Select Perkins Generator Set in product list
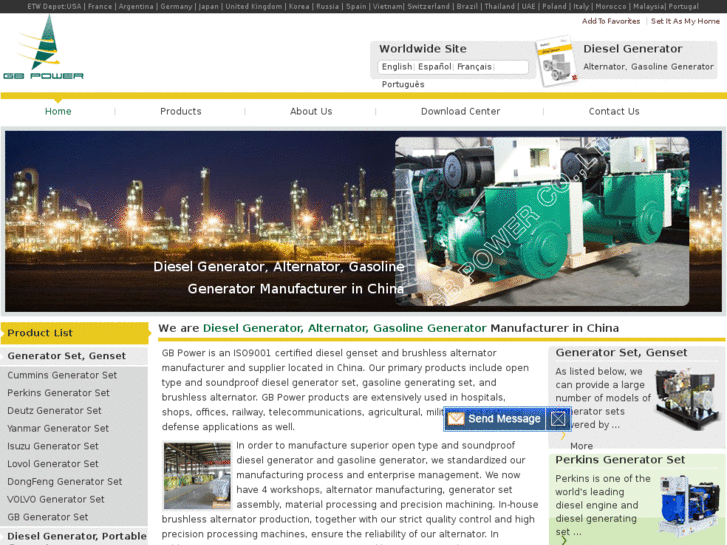 (x=58, y=393)
